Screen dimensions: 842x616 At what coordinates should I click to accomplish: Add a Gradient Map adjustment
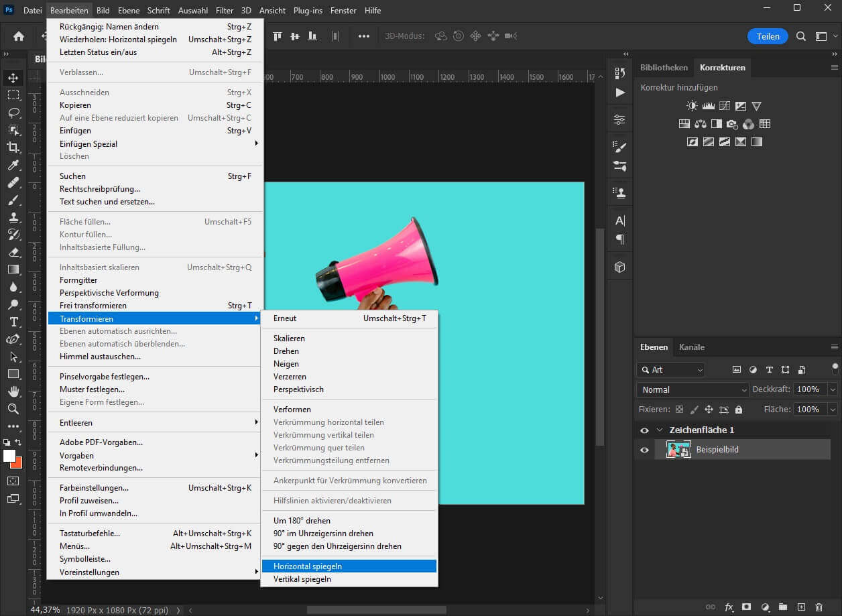point(756,141)
